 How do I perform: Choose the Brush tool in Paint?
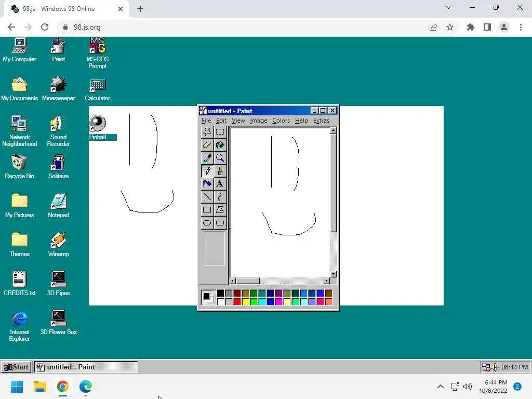(x=220, y=171)
